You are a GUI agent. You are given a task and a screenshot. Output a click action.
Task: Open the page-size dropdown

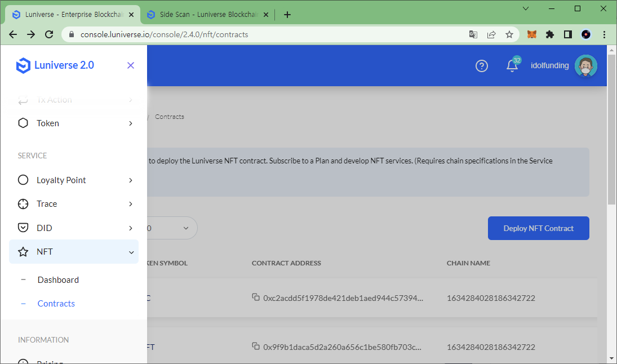tap(171, 228)
